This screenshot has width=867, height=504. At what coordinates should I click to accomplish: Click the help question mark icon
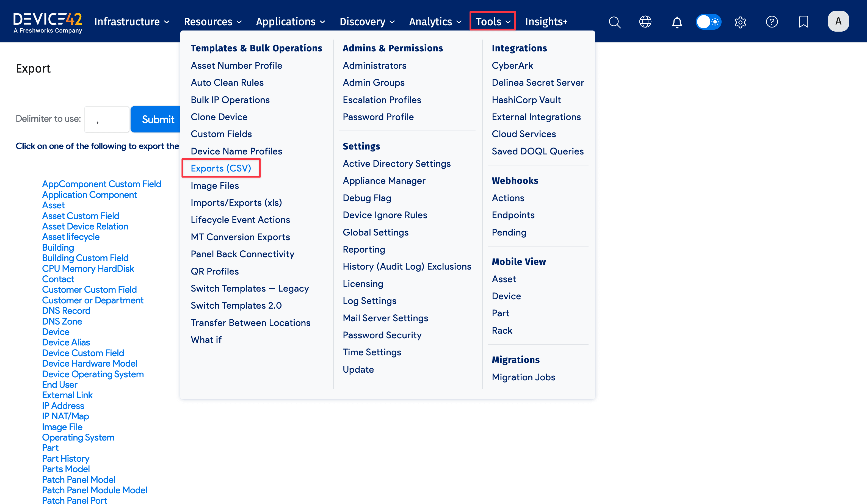click(x=772, y=22)
